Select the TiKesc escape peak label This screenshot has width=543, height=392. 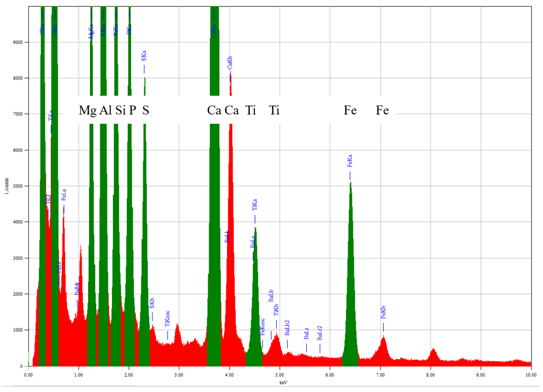167,318
